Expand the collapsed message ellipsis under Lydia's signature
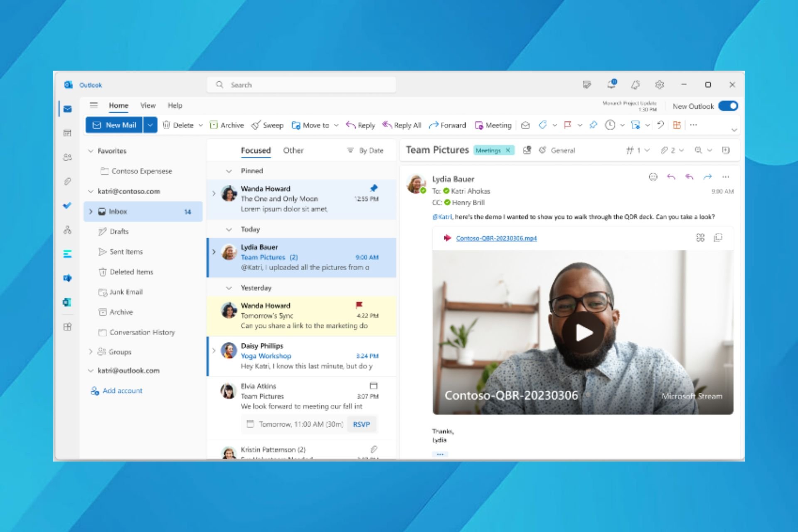 (x=440, y=454)
